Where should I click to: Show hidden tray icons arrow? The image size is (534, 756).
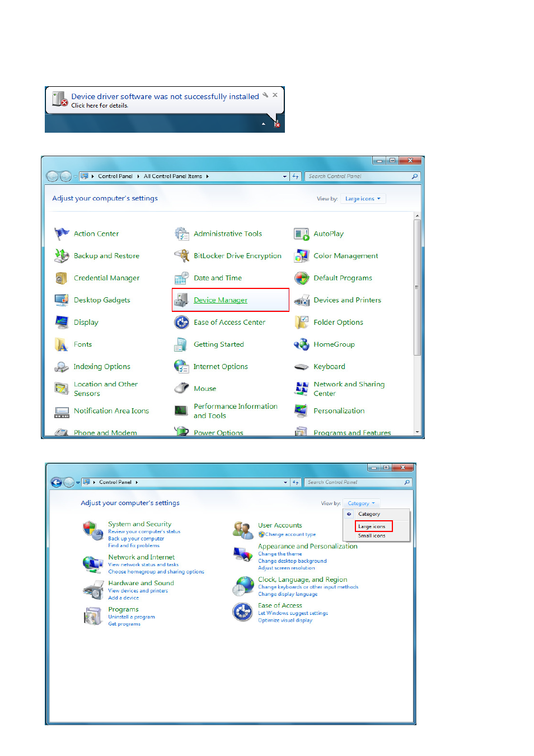click(x=263, y=124)
